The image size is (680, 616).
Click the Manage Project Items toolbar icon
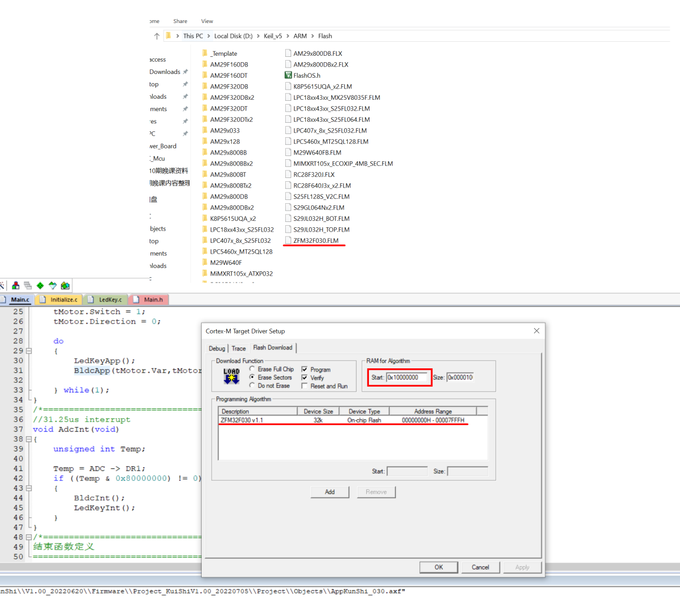[16, 286]
